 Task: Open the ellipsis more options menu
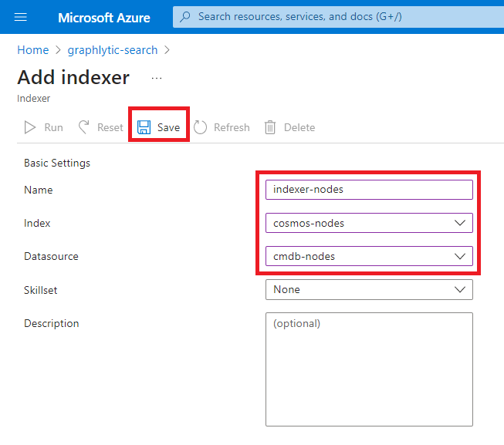(157, 78)
